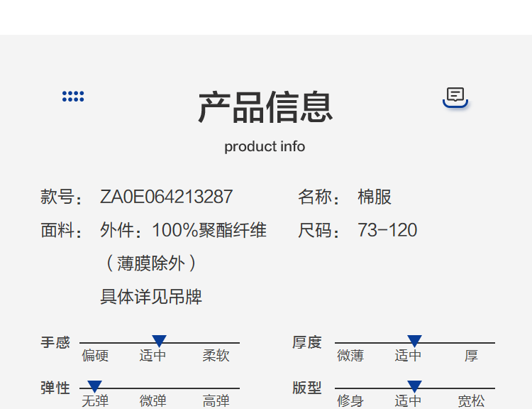Click 微弹 on the 弹性 scale

coord(153,401)
